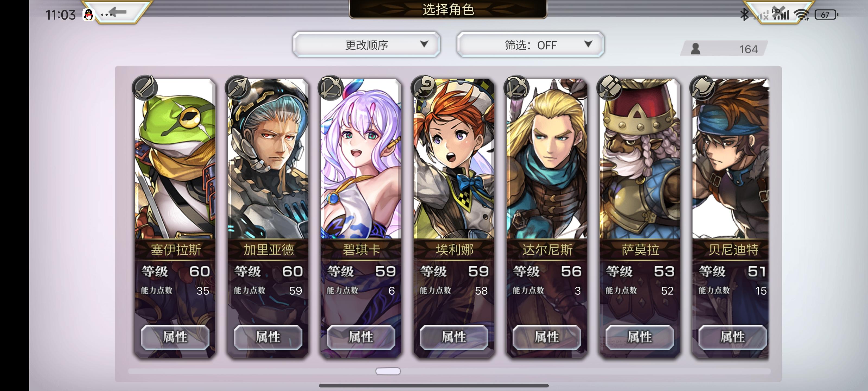The height and width of the screenshot is (391, 868).
Task: Open the 更改顺序 sort dropdown
Action: click(367, 45)
